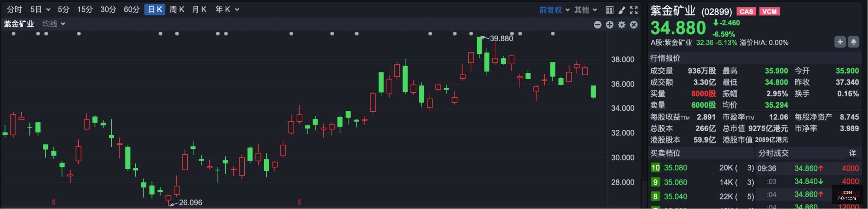868x209 pixels.
Task: Zoom in chart with plus icon
Action: coord(610,25)
